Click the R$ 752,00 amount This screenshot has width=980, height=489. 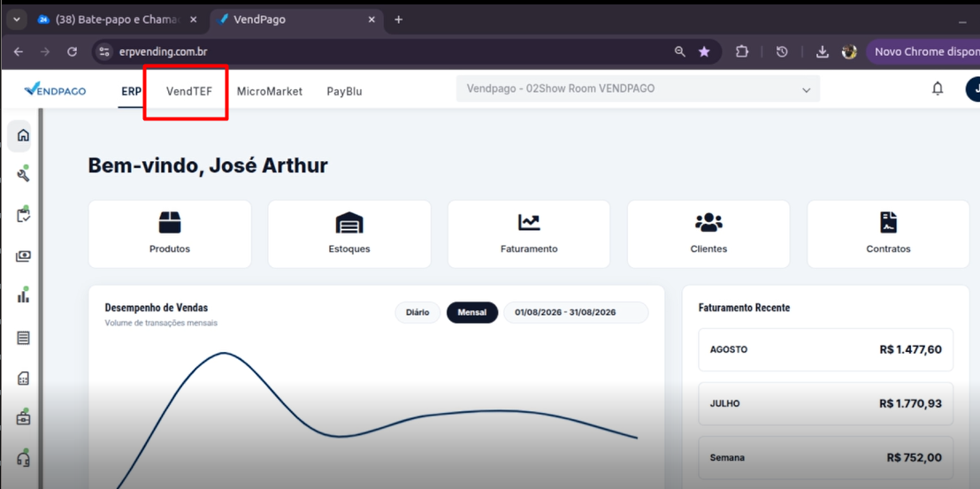914,458
